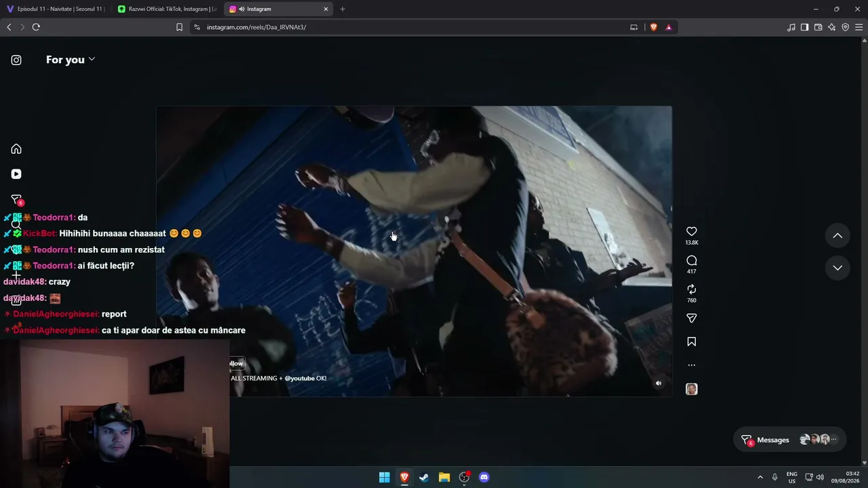Share the reel via the send icon
Screen dimensions: 868x488
click(692, 318)
